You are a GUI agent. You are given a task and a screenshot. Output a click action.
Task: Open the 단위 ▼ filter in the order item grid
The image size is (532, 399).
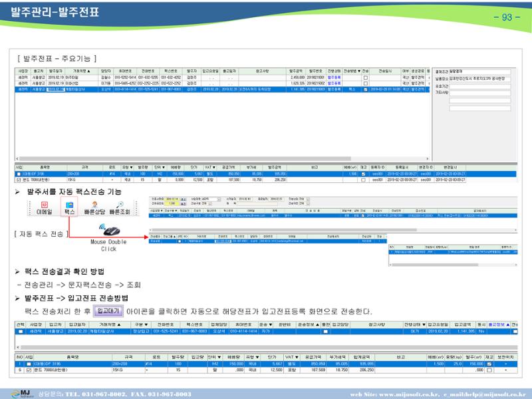point(160,168)
